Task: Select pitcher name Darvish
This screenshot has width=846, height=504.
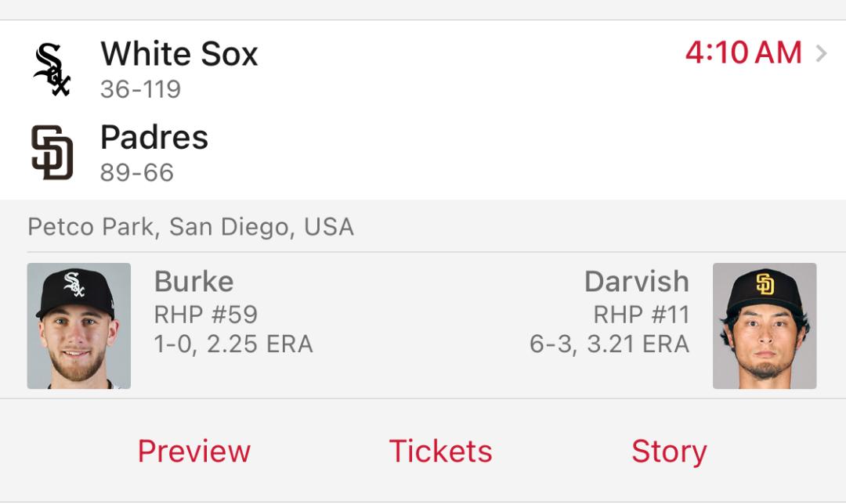Action: tap(637, 282)
